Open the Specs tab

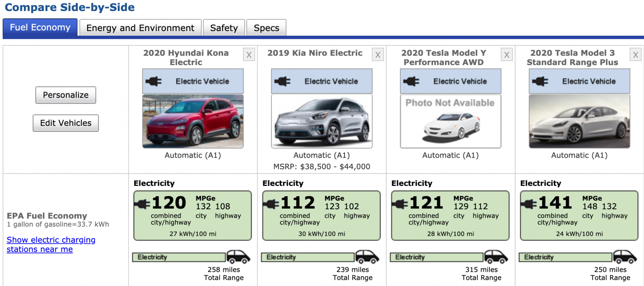click(x=266, y=28)
